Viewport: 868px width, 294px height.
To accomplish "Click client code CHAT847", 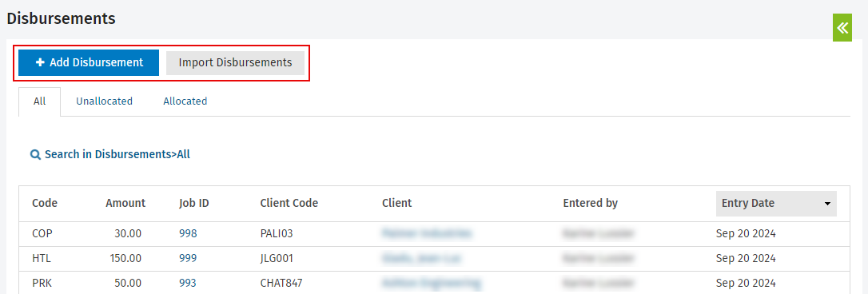I will (281, 284).
